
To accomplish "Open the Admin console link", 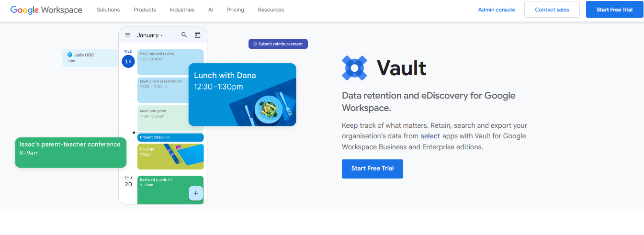I will pyautogui.click(x=497, y=10).
